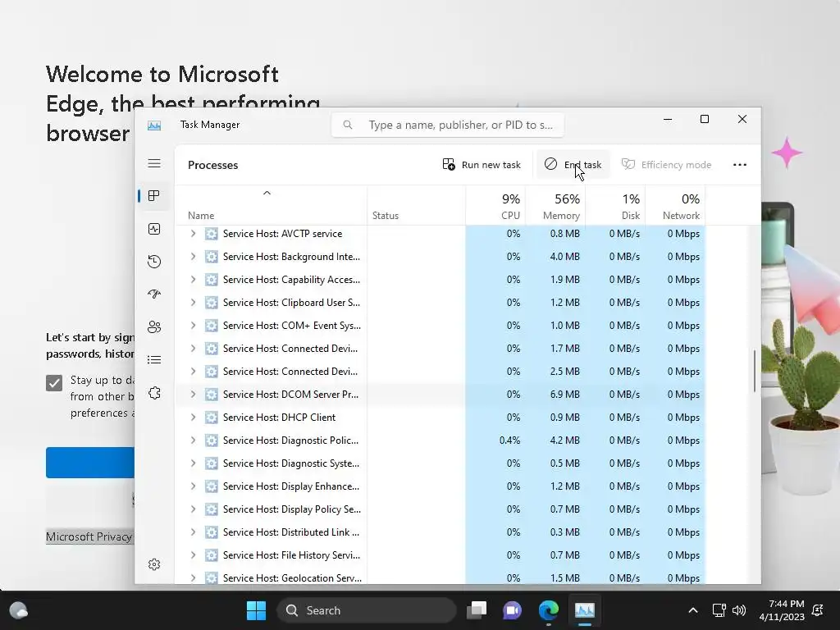Open the volume tray icon
Image resolution: width=840 pixels, height=630 pixels.
click(739, 610)
